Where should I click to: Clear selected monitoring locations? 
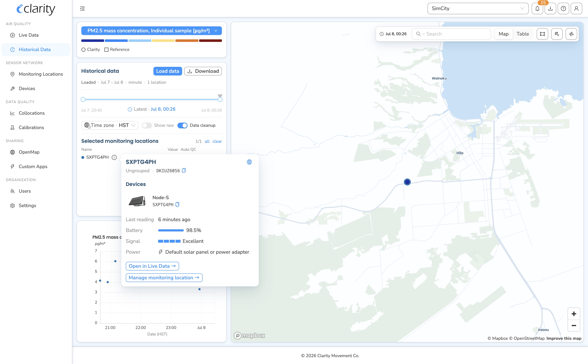[x=217, y=141]
